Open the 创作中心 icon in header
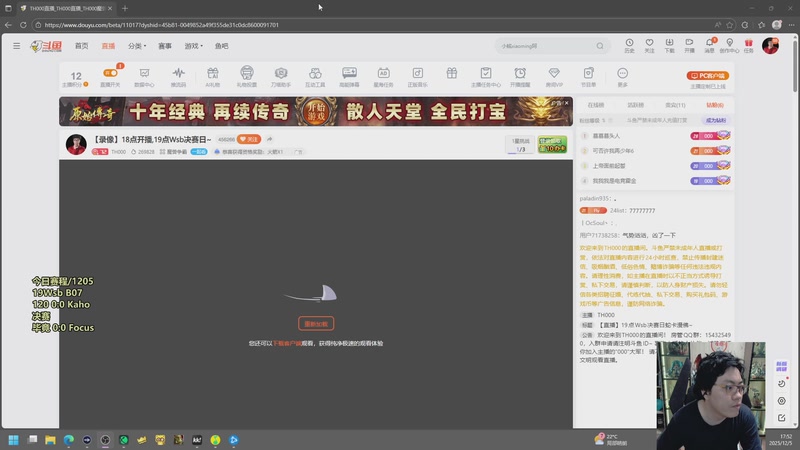 [730, 45]
